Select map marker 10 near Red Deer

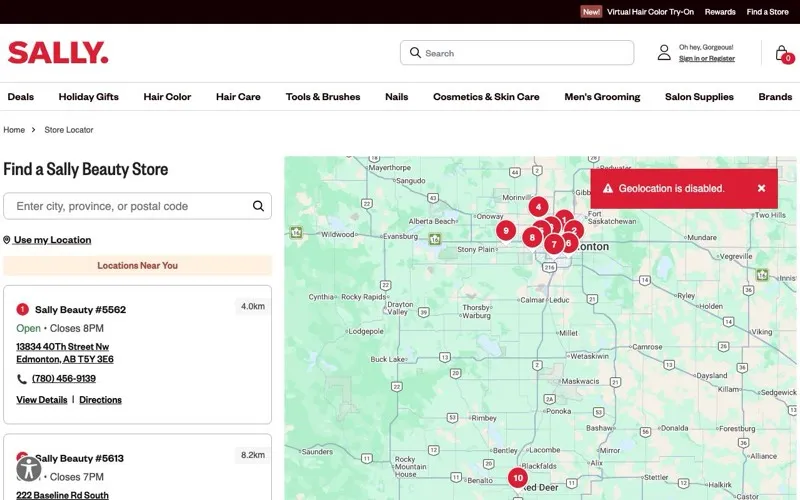[x=518, y=478]
